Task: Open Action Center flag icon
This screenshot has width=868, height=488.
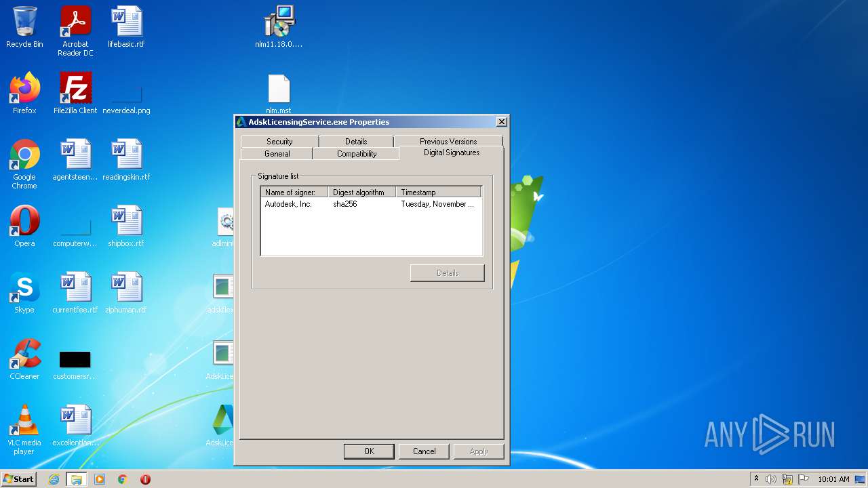Action: pyautogui.click(x=804, y=479)
